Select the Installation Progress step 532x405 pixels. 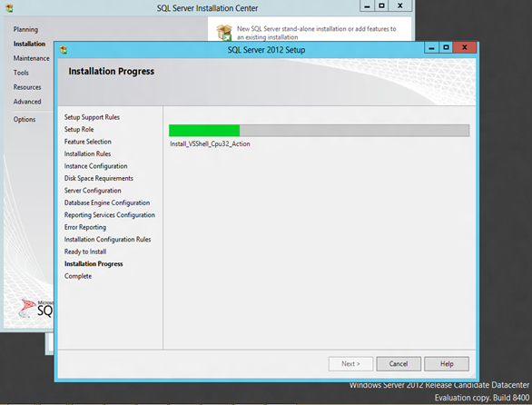tap(94, 263)
